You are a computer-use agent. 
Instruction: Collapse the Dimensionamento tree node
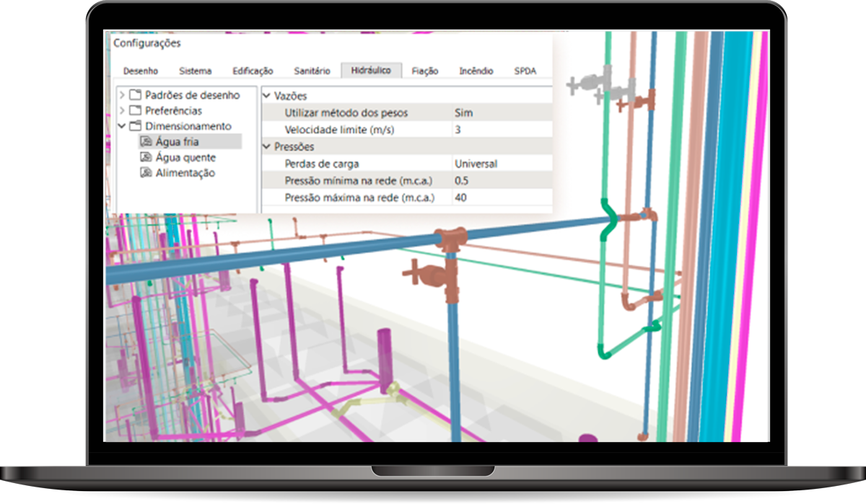coord(122,126)
